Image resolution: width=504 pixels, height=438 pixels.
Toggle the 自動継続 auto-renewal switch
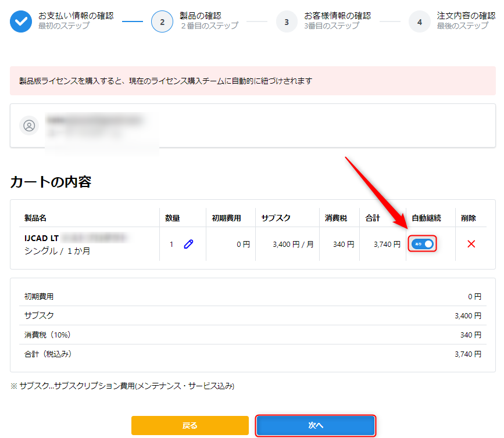click(x=423, y=244)
